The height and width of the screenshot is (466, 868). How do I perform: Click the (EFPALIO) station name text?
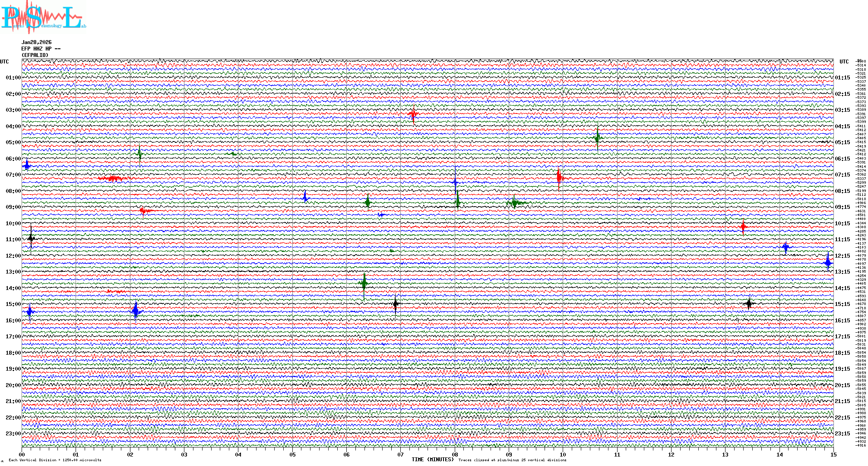click(x=35, y=55)
